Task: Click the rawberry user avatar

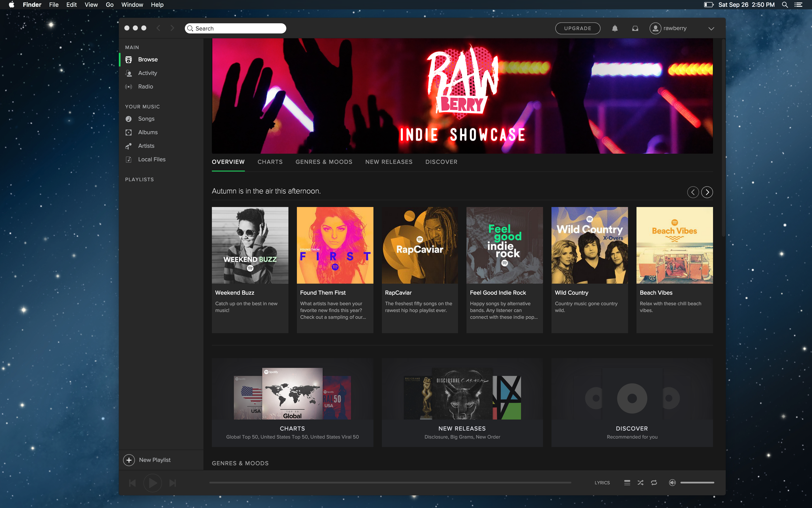Action: 655,28
